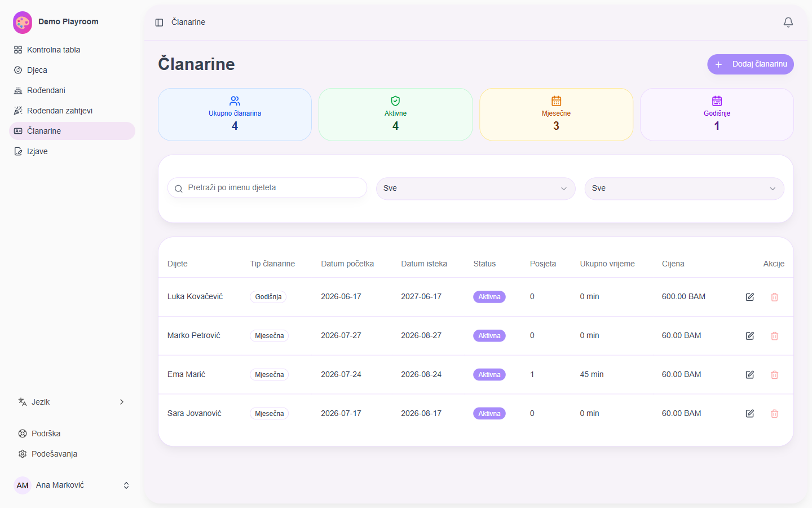Viewport: 812px width, 508px height.
Task: Click the Tip članarine column header
Action: pos(272,264)
